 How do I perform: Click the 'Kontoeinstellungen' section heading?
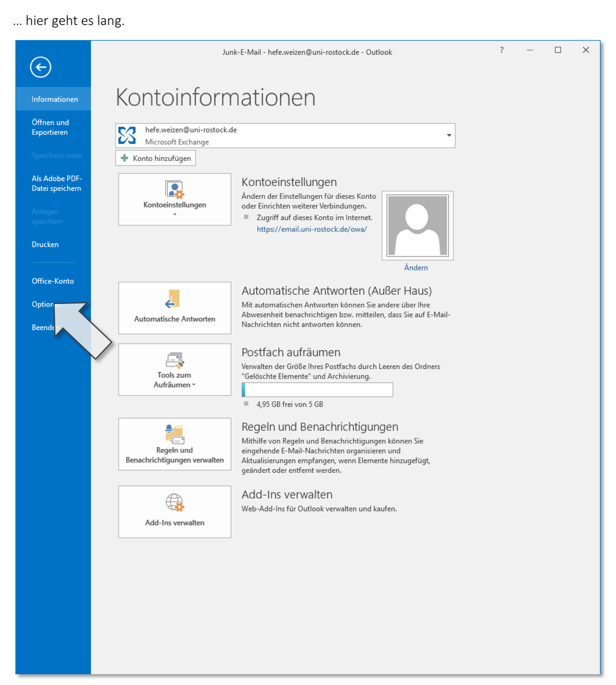point(289,182)
